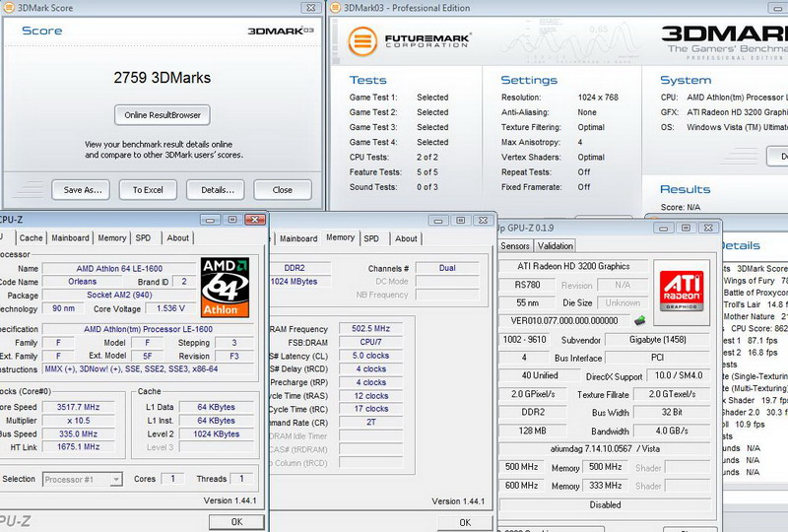This screenshot has height=532, width=788.
Task: Click the Core Voltage value 1.536 V
Action: click(170, 308)
